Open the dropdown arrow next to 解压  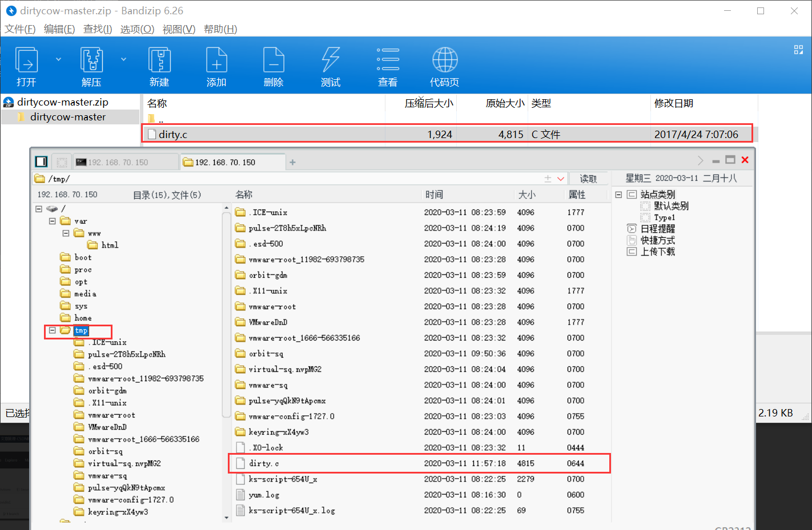click(123, 59)
